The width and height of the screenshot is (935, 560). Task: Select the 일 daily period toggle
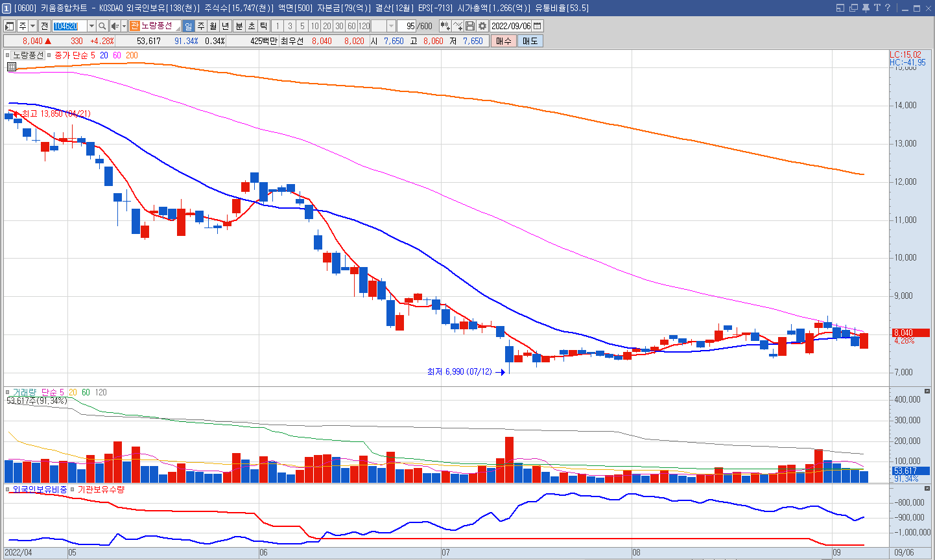pyautogui.click(x=188, y=26)
